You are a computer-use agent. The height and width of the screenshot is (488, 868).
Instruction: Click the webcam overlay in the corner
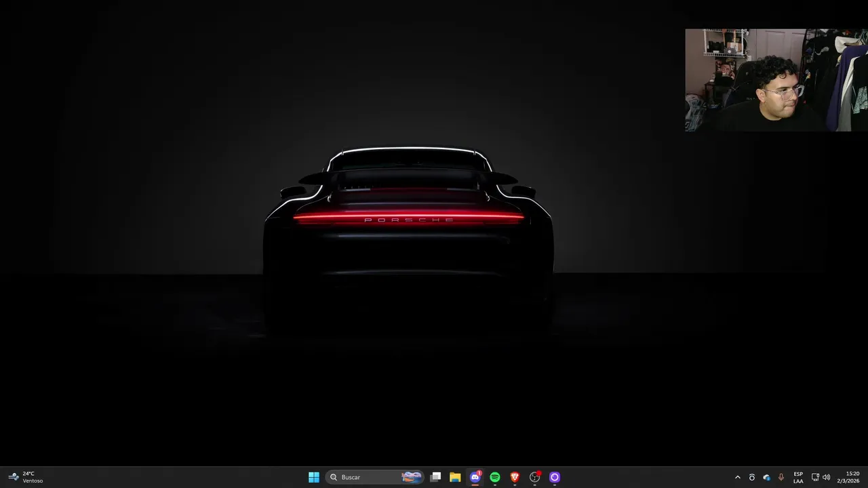[776, 80]
